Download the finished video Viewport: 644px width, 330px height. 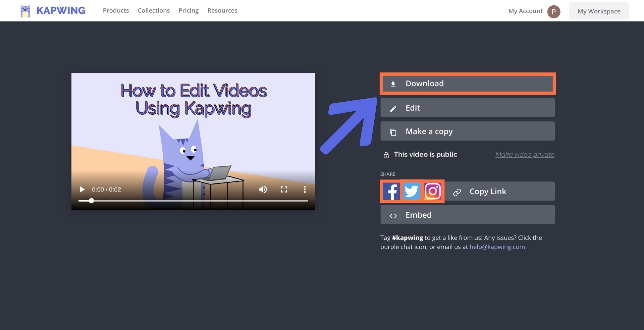pos(467,84)
